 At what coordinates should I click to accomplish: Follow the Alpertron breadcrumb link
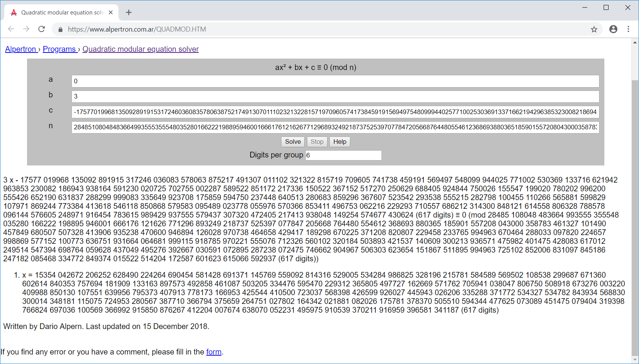pos(21,49)
